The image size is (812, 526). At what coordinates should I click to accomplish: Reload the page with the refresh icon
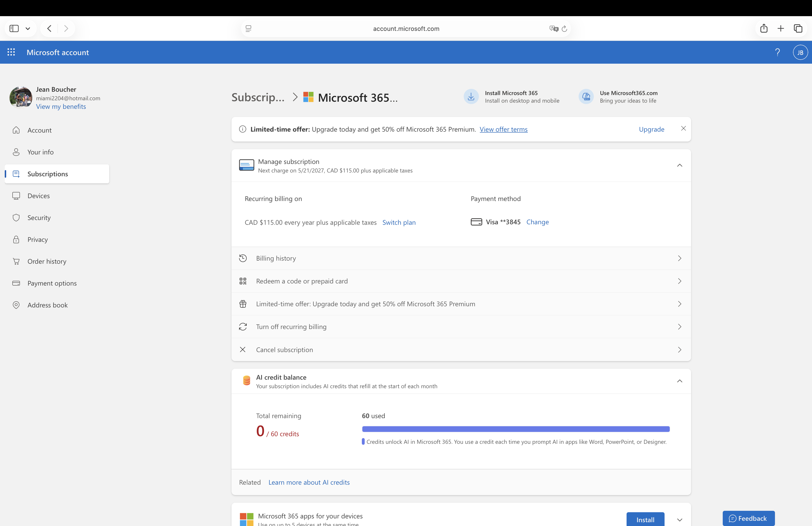[x=564, y=29]
